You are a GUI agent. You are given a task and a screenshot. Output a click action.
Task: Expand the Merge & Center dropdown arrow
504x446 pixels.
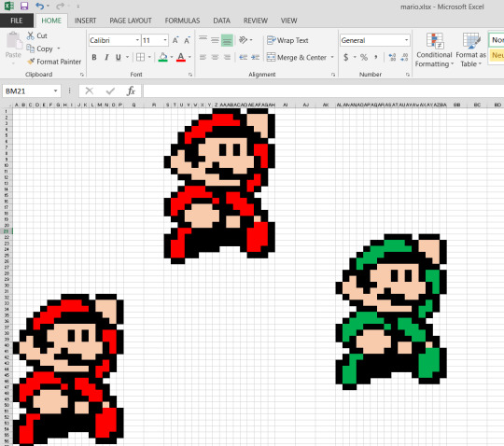click(332, 57)
